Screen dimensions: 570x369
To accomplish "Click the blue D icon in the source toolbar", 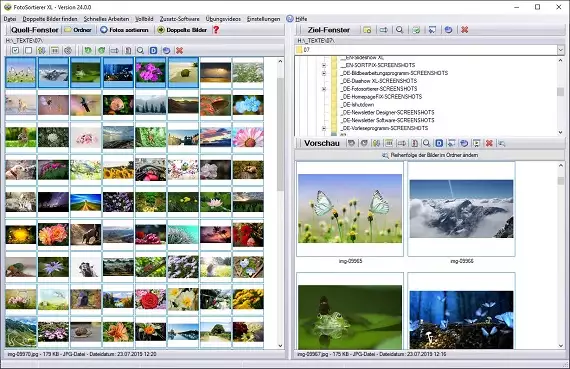I will (153, 51).
